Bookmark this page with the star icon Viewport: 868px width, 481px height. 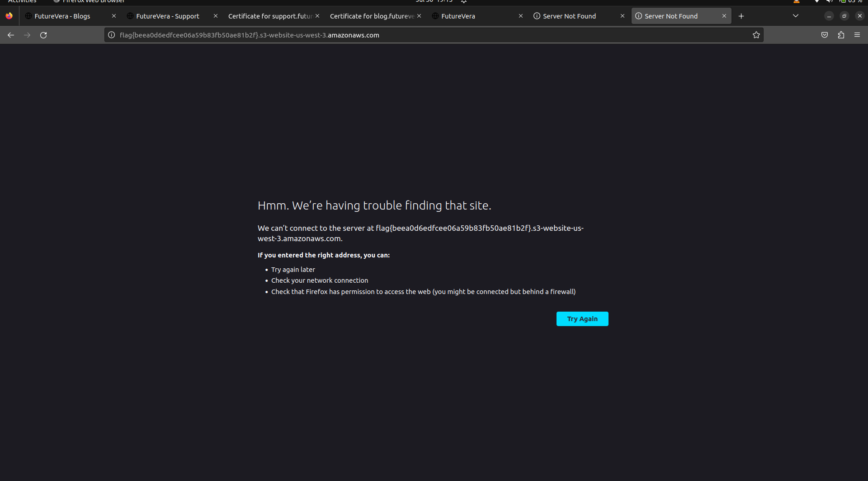pyautogui.click(x=756, y=35)
